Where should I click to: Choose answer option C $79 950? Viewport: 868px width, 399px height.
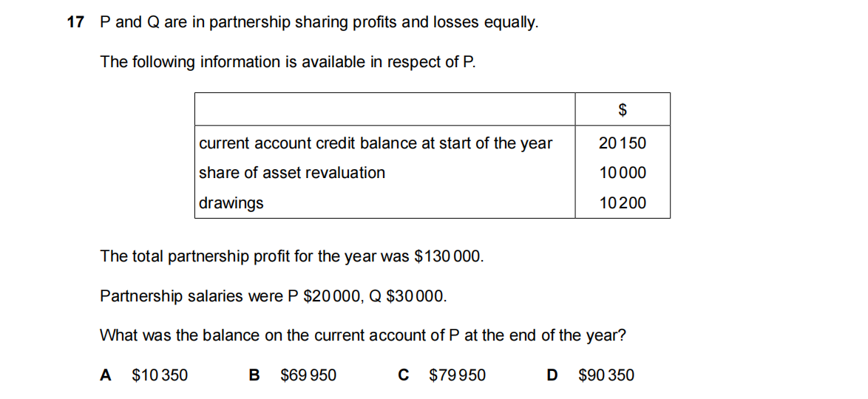coord(442,375)
